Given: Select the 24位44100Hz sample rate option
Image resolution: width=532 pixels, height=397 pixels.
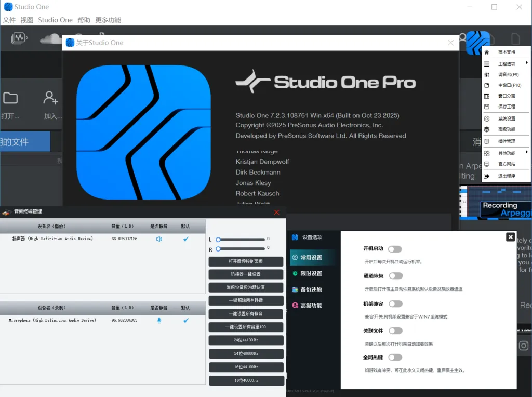Looking at the screenshot, I should pos(246,340).
